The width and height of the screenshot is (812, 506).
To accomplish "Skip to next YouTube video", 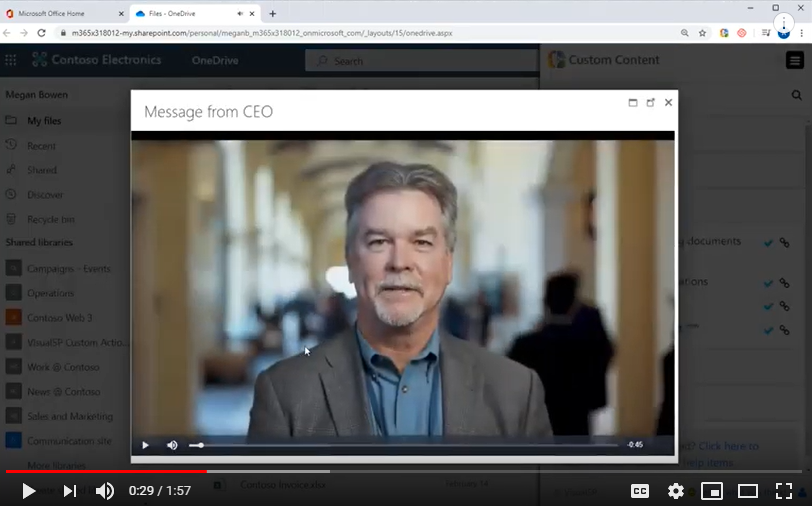I will coord(69,490).
